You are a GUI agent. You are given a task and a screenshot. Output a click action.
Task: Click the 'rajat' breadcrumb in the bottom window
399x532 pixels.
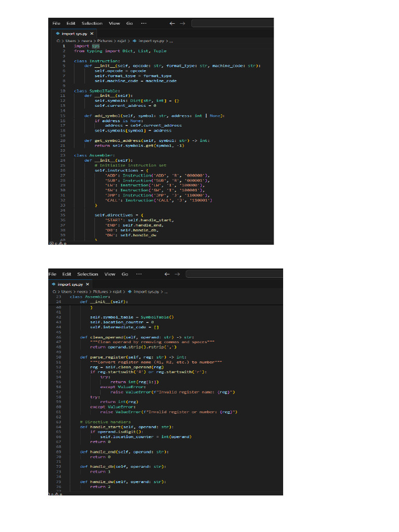(x=117, y=291)
